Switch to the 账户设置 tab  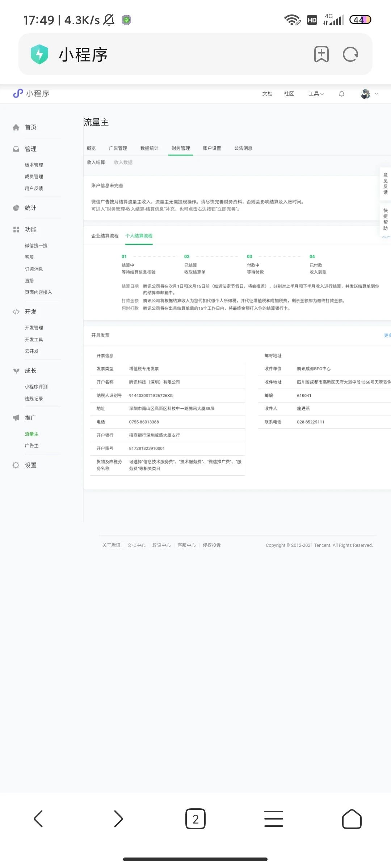coord(212,148)
